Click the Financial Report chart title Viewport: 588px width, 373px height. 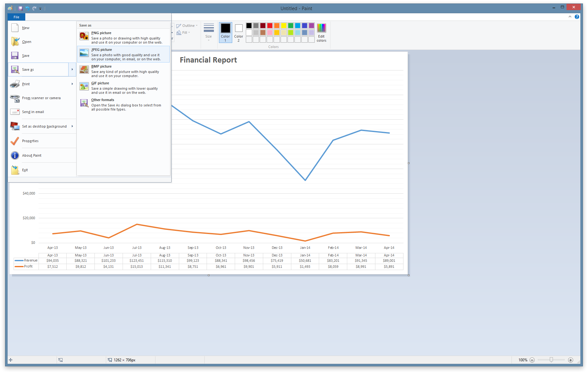[x=208, y=60]
